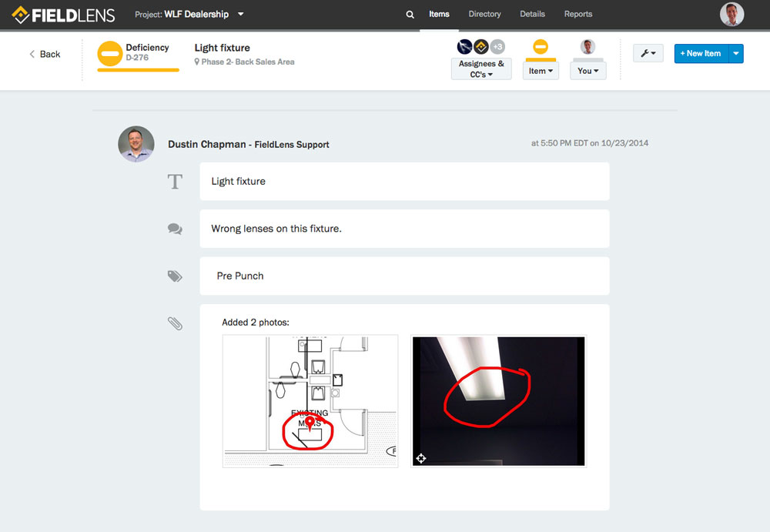Switch to the Directory tab
This screenshot has width=770, height=532.
[x=484, y=14]
